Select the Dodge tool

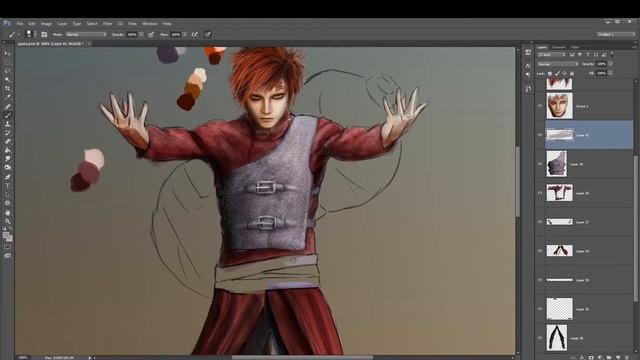coord(7,168)
